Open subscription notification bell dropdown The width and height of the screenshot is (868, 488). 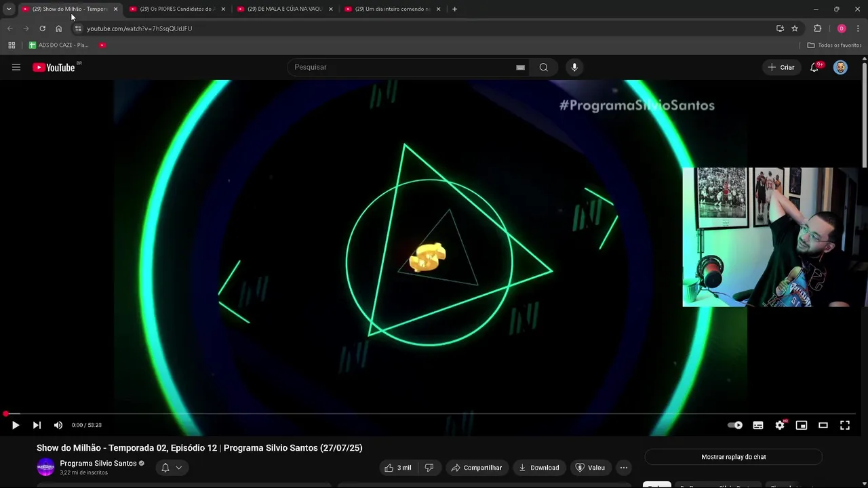click(172, 468)
